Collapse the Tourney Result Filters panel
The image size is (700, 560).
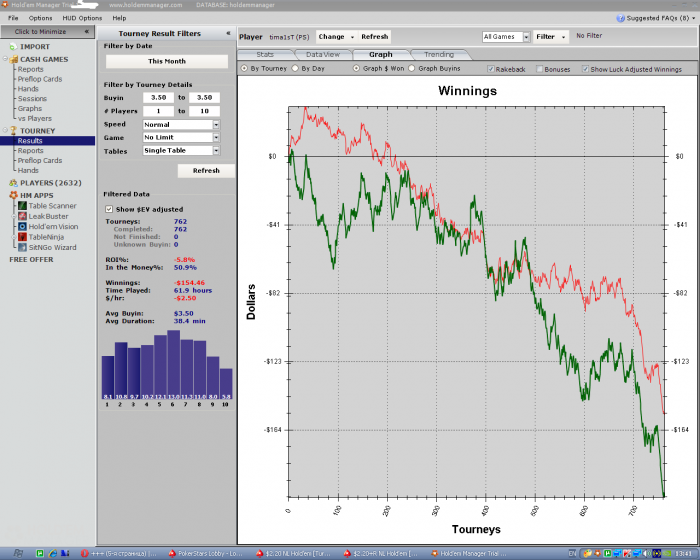tap(227, 33)
